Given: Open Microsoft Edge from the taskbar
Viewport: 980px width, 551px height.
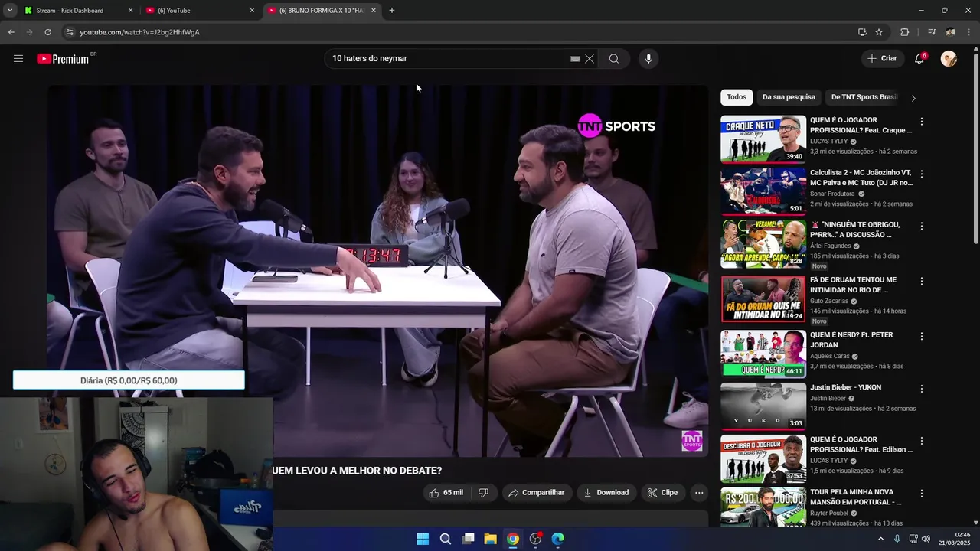Looking at the screenshot, I should point(558,539).
